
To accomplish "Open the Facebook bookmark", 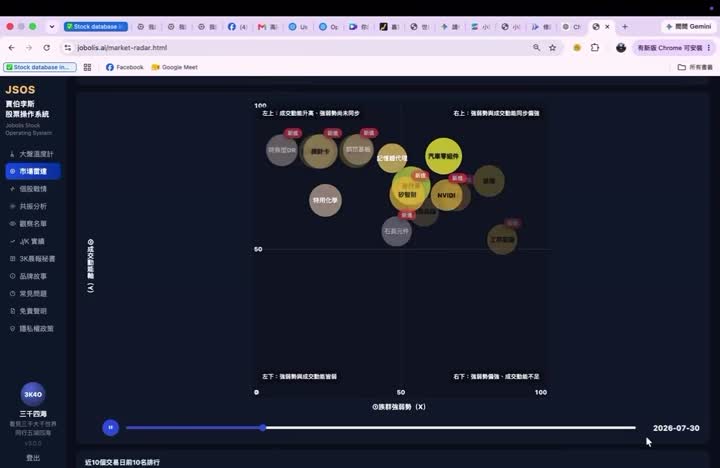I will tap(124, 67).
